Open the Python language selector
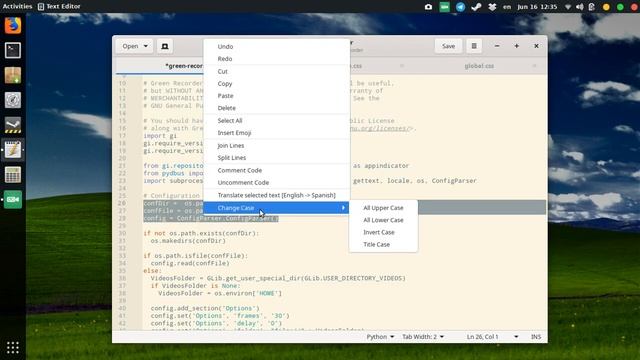Image resolution: width=640 pixels, height=360 pixels. click(380, 337)
